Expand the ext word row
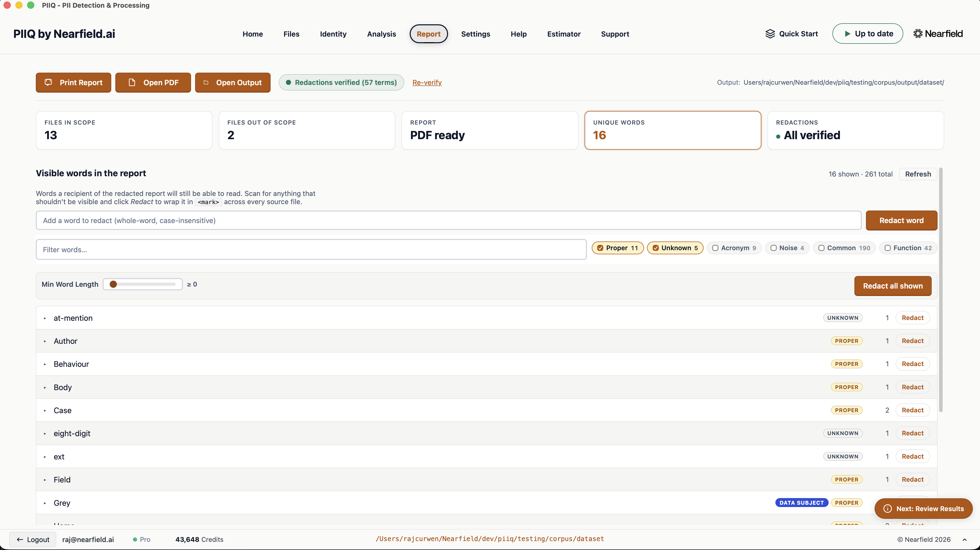Viewport: 980px width, 550px height. [x=45, y=457]
